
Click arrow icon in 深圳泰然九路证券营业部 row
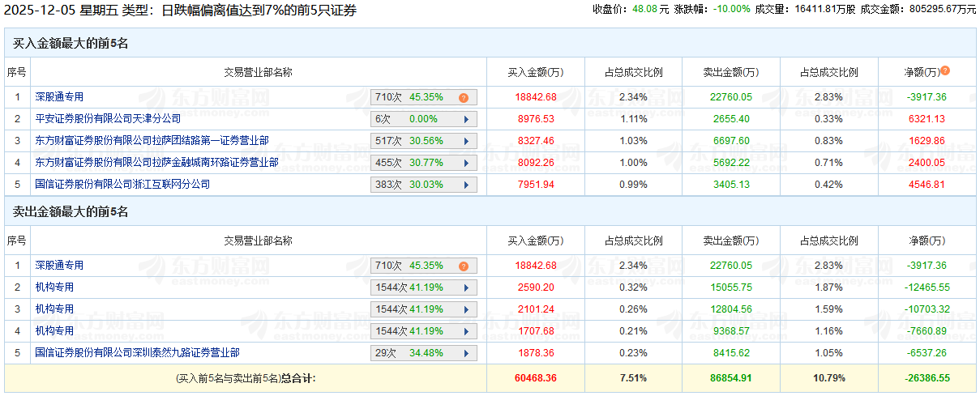(x=466, y=353)
